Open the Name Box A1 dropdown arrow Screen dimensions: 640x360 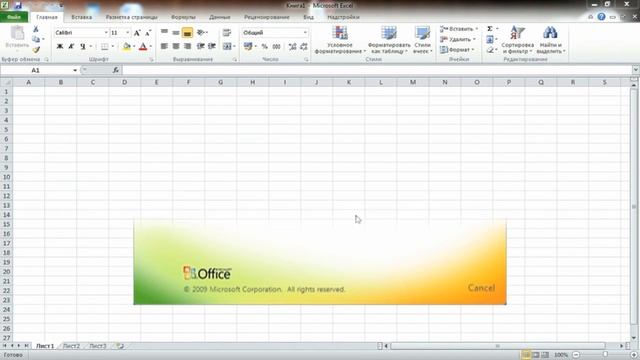point(75,70)
